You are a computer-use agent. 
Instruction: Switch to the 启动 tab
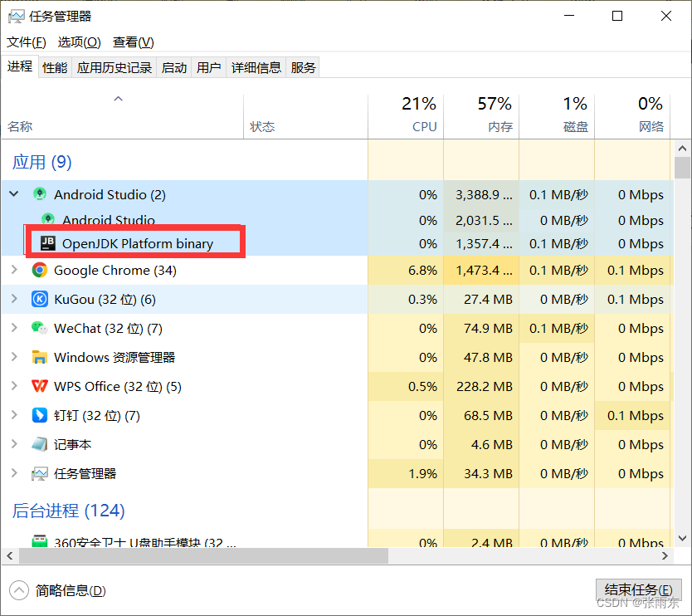174,67
